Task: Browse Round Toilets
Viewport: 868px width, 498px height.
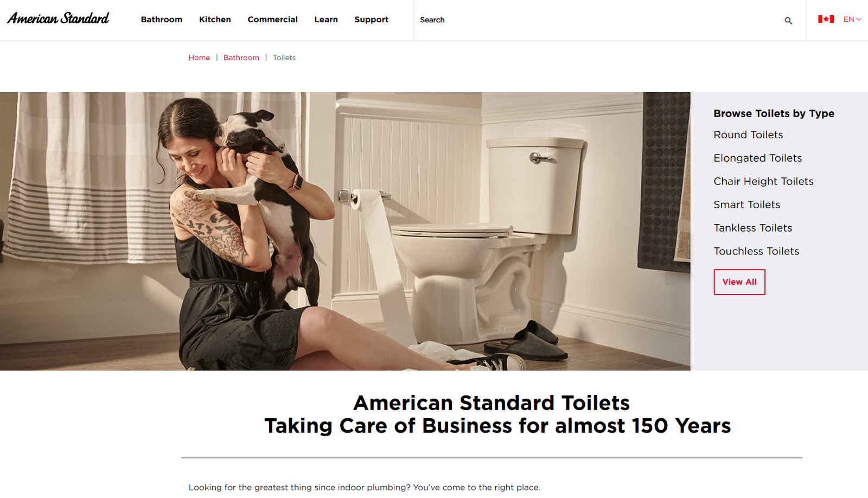Action: point(748,135)
